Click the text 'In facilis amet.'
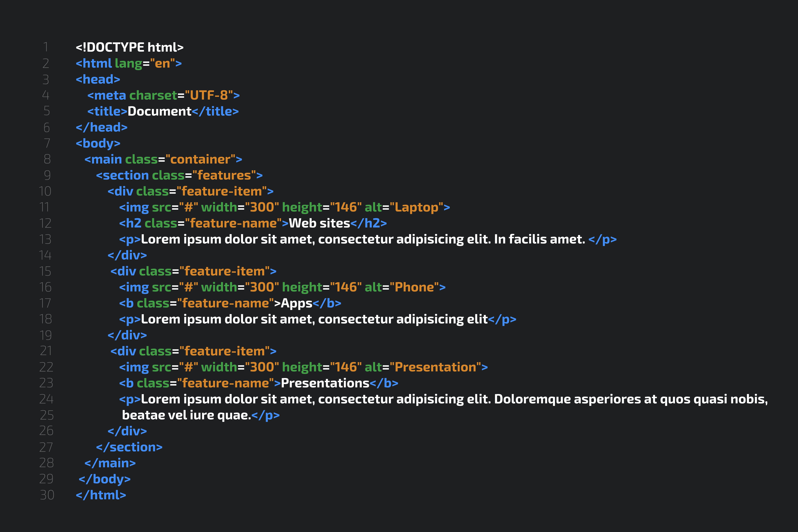798x532 pixels. (539, 239)
